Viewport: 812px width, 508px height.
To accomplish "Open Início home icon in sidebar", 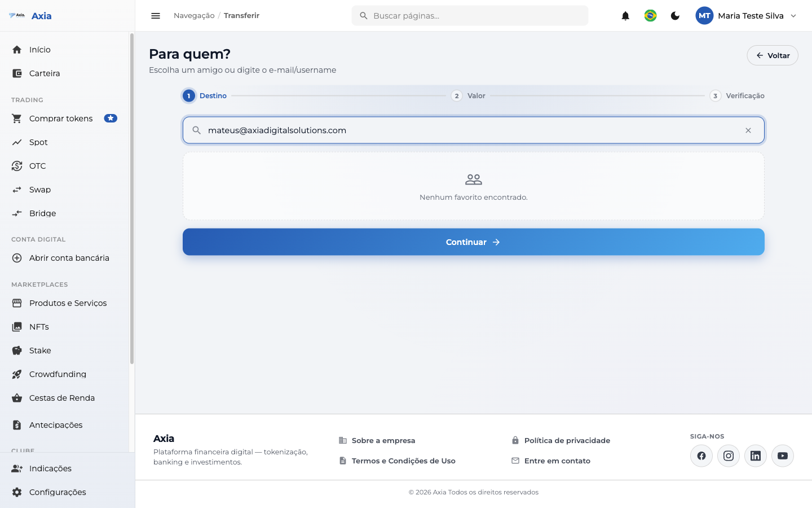I will pos(17,50).
